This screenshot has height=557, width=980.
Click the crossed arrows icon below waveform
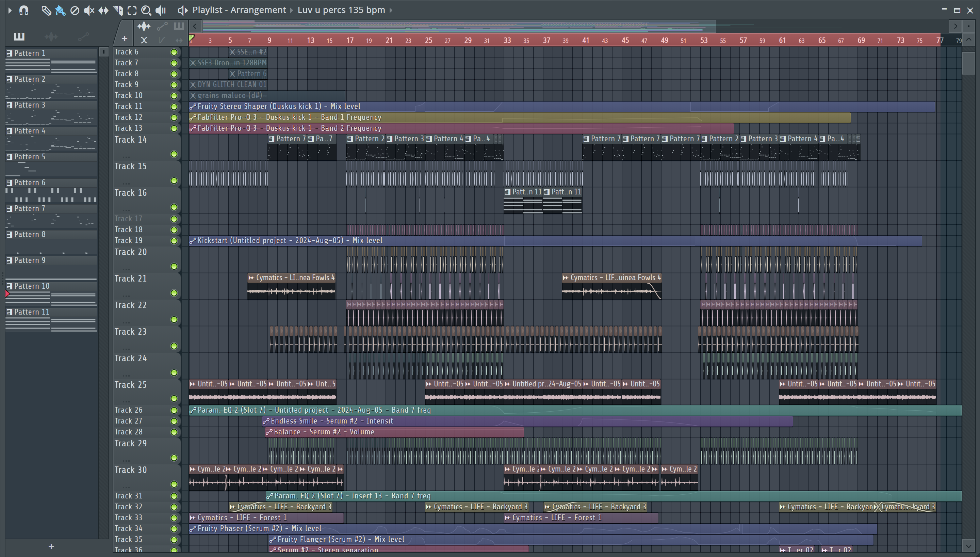[x=144, y=40]
